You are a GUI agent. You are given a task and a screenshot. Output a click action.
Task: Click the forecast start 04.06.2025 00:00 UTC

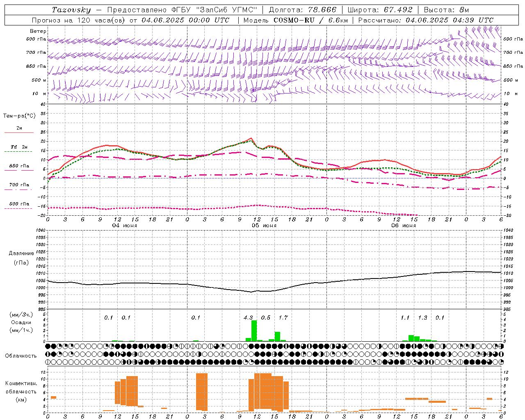(x=186, y=20)
